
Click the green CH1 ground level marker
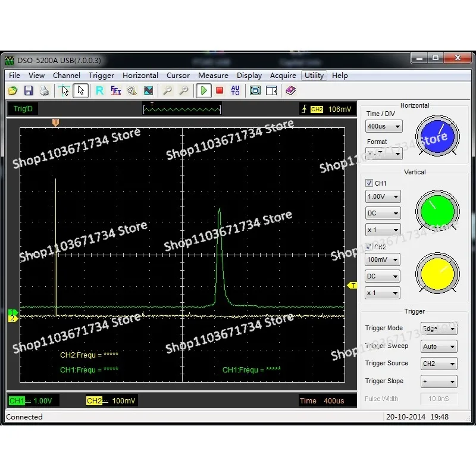(x=12, y=312)
